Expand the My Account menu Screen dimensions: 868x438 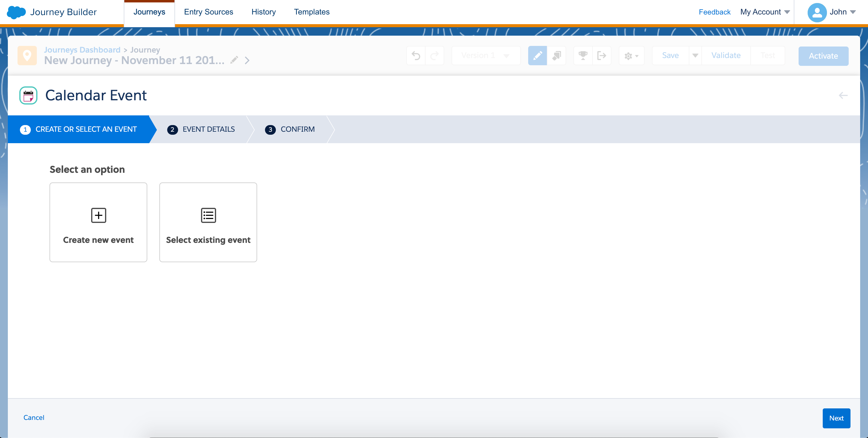coord(764,12)
